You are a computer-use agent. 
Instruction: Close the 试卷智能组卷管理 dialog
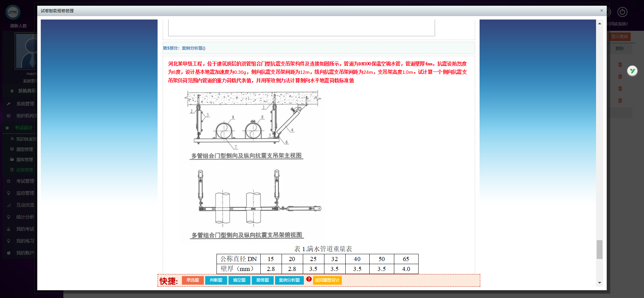[602, 11]
